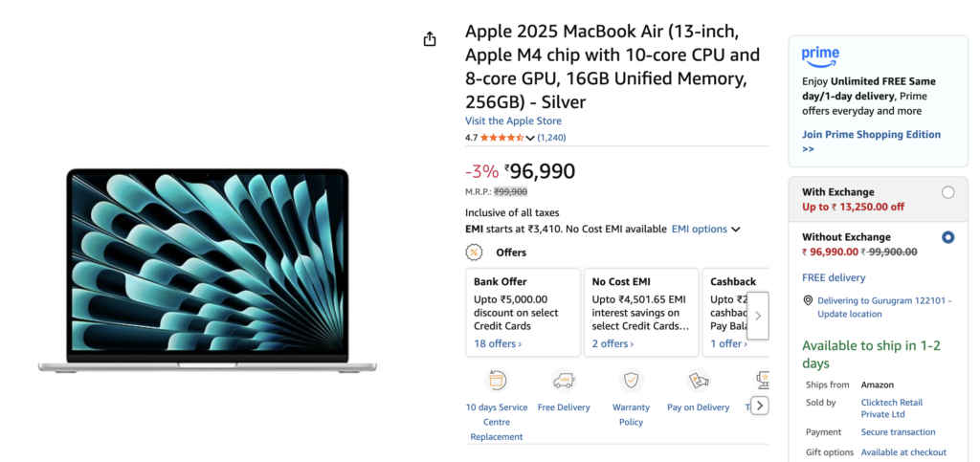Click the Warranty Policy shield icon
The image size is (980, 462).
631,381
